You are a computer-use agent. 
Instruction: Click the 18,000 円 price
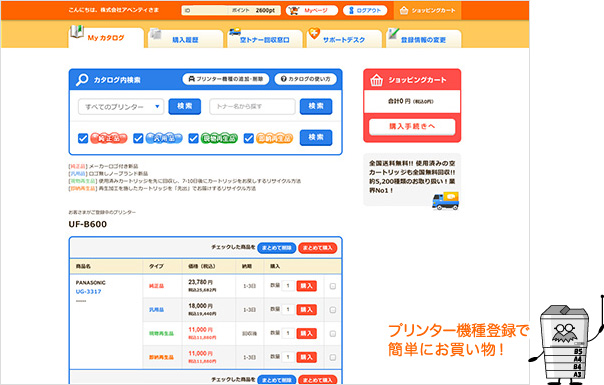coord(200,306)
